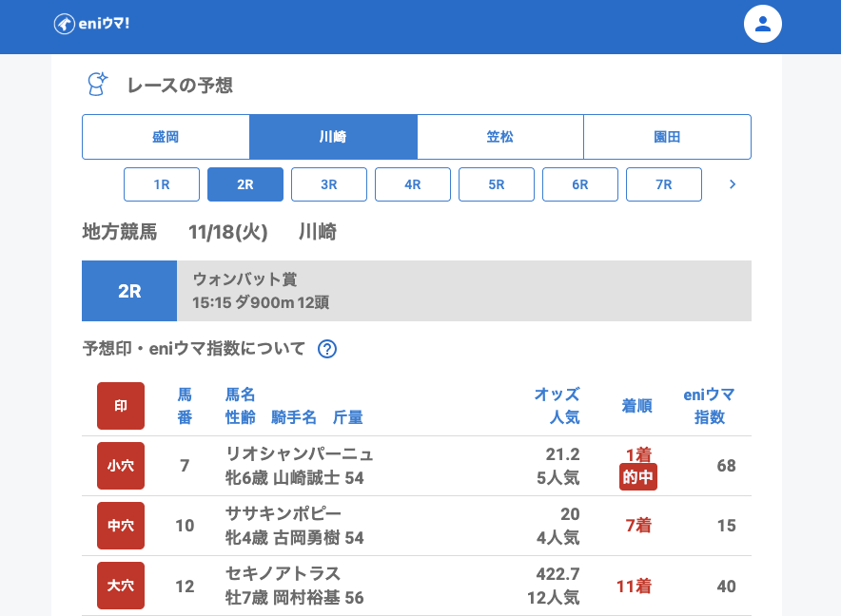Select the 1R race button
The height and width of the screenshot is (616, 841).
(162, 184)
